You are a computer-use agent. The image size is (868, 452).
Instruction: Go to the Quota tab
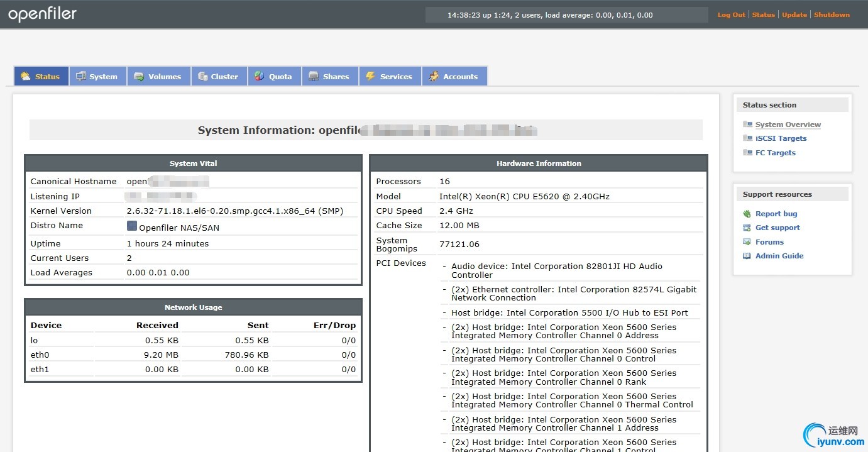(275, 77)
